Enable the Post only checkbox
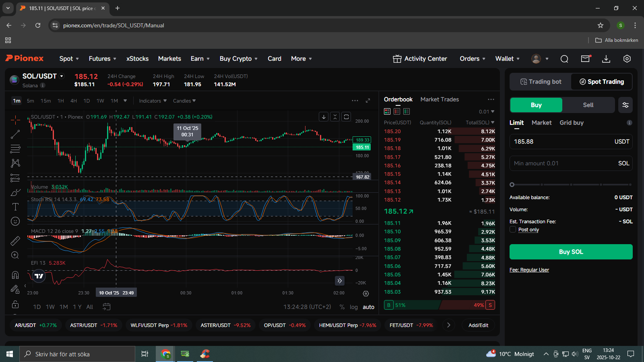 [513, 229]
